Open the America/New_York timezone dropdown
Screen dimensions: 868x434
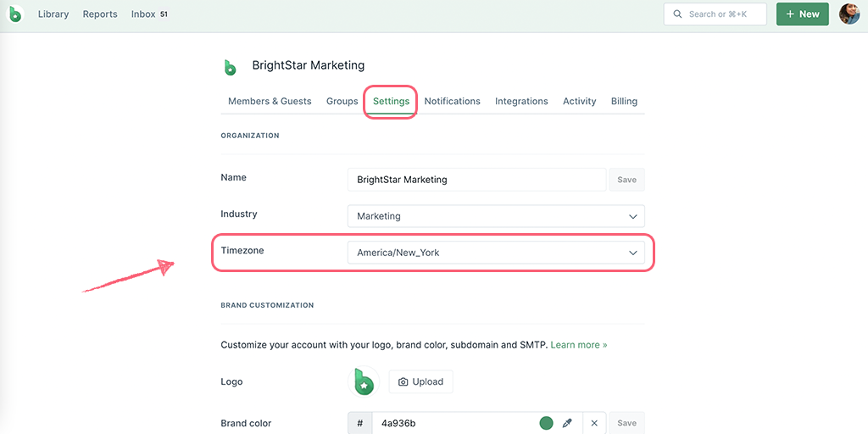coord(496,253)
